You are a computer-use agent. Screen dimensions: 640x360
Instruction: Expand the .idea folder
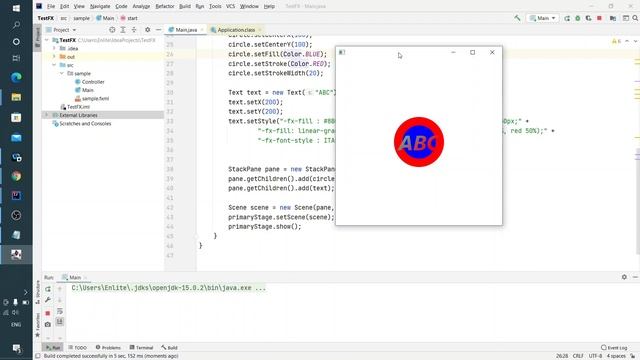click(x=54, y=48)
